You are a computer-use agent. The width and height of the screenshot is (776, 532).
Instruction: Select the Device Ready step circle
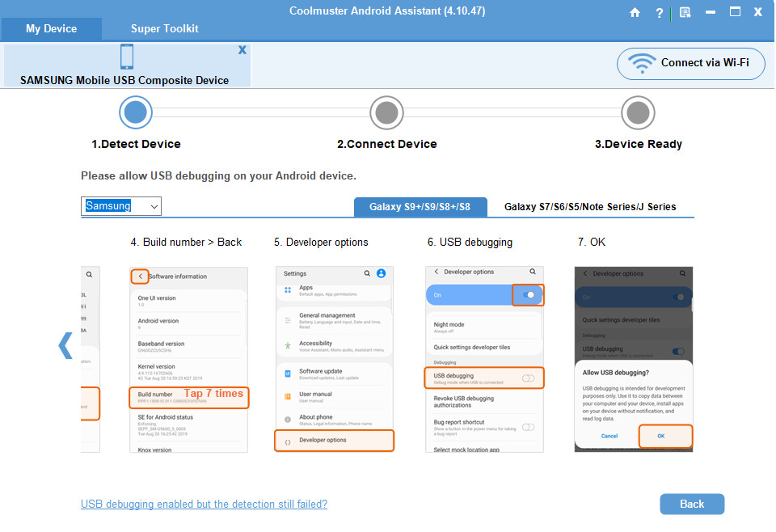coord(638,112)
